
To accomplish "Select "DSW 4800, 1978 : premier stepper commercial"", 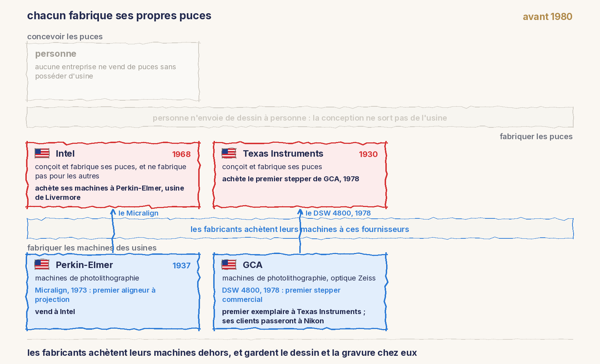I will pyautogui.click(x=281, y=295).
